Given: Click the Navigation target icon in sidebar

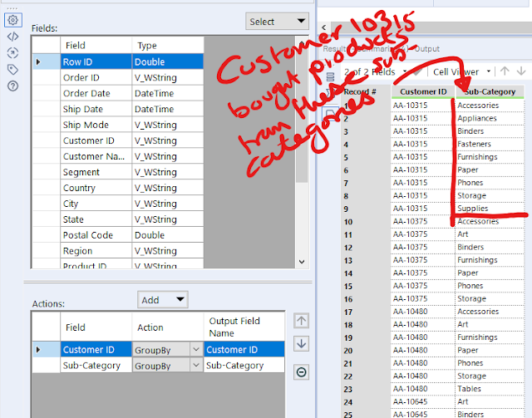Looking at the screenshot, I should coord(13,53).
